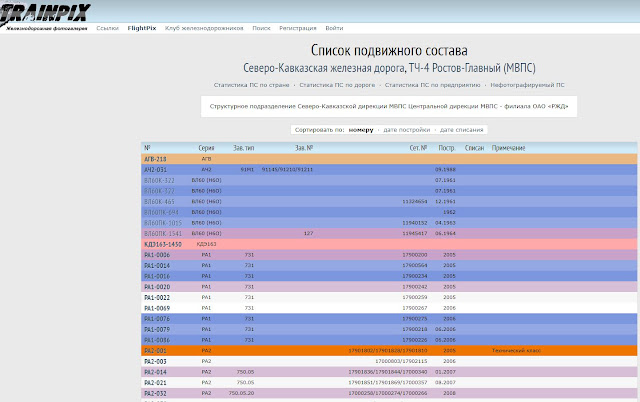640x402 pixels.
Task: Open the РА1-0020 entry
Action: pyautogui.click(x=157, y=287)
